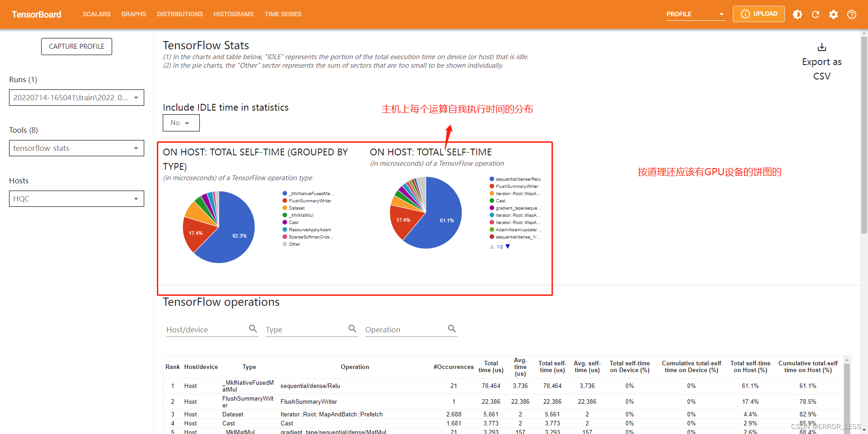Click the Type filter search icon
868x434 pixels.
tap(353, 328)
